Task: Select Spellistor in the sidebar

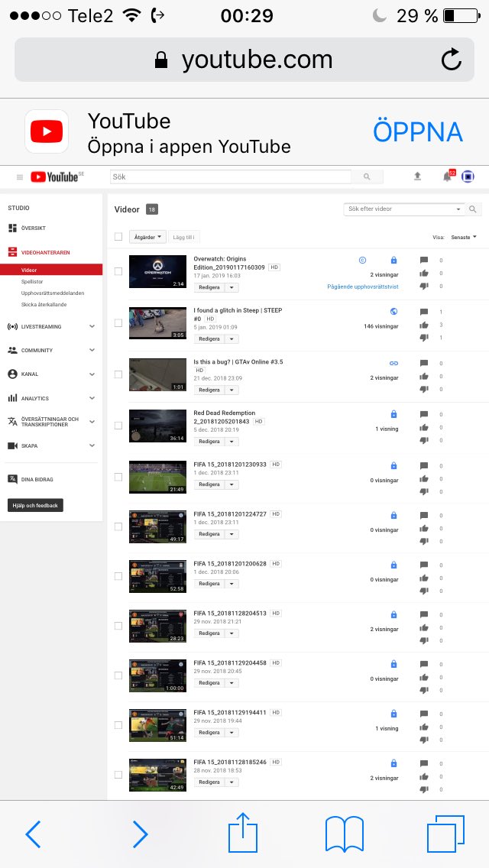Action: coord(32,282)
